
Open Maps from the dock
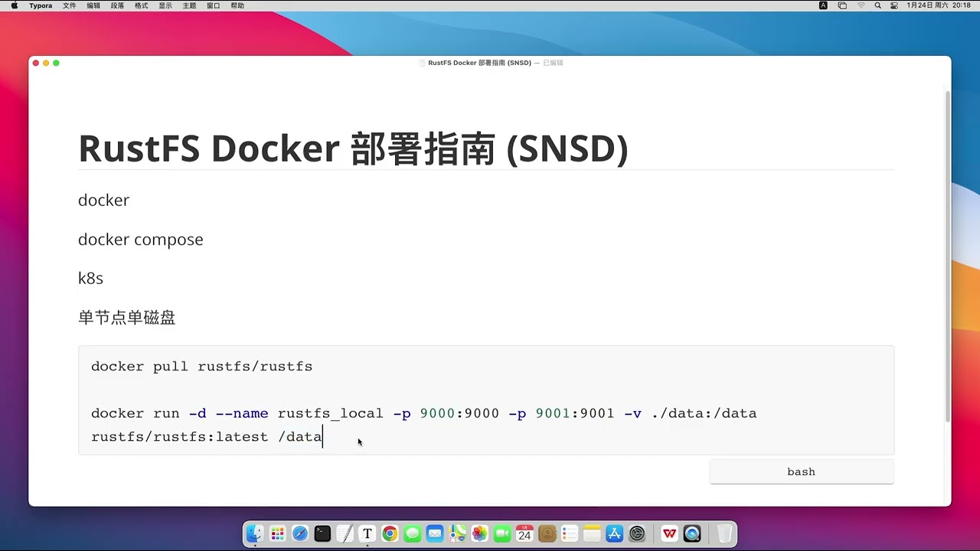tap(457, 533)
